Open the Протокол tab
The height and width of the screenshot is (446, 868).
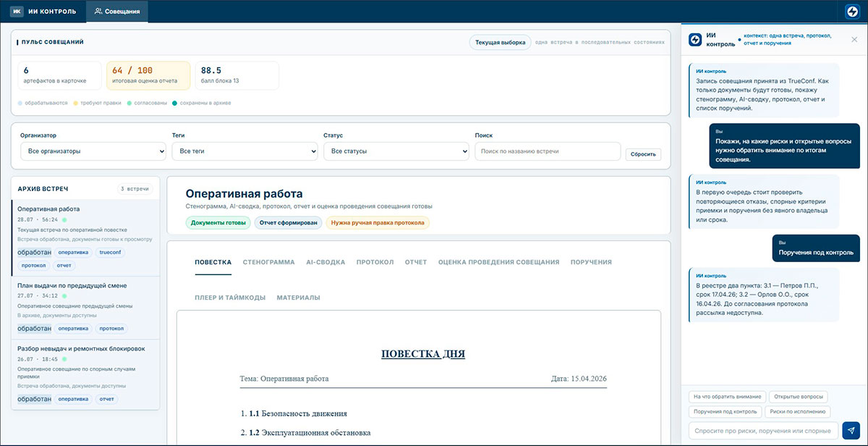[x=375, y=262]
